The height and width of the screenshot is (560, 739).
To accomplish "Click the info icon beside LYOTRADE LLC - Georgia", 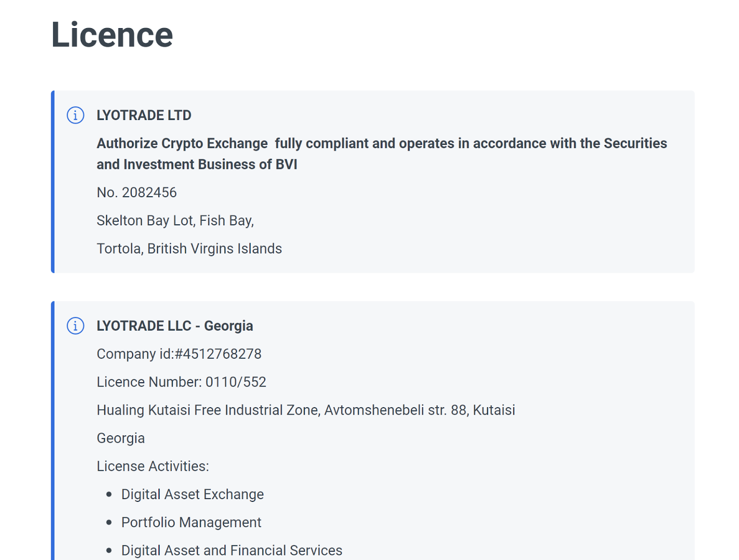I will click(x=75, y=325).
